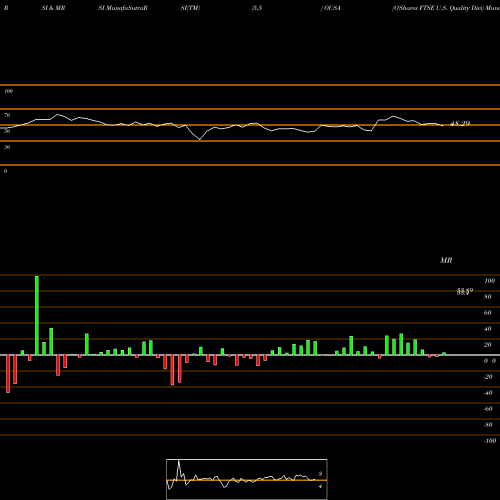
Task: Click the MR axis label 20
Action: point(488,345)
